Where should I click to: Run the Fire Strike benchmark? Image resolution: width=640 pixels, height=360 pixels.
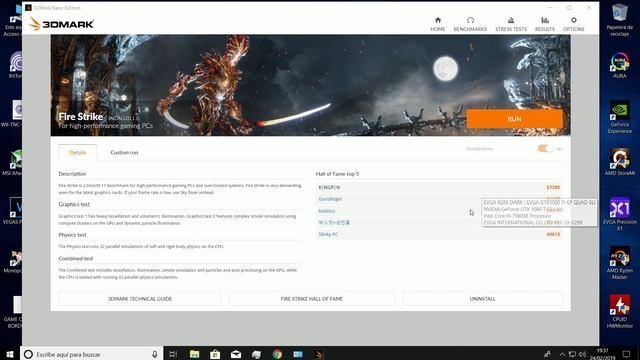click(x=514, y=119)
